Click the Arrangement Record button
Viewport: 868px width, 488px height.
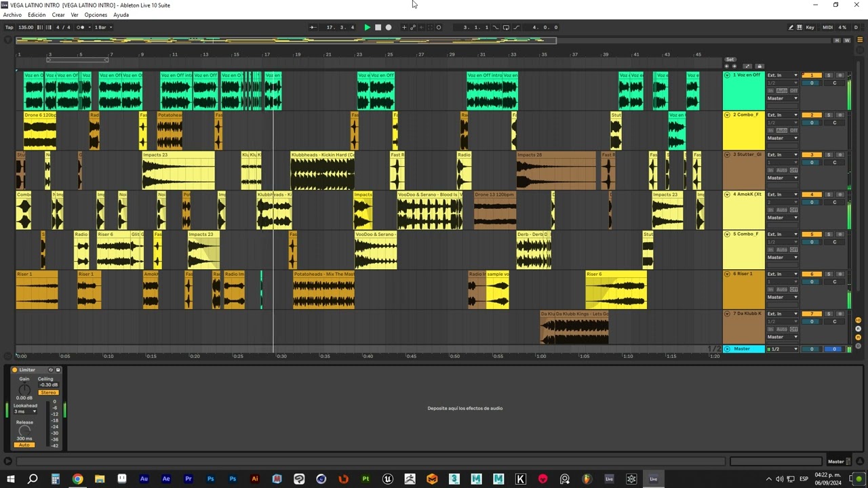pyautogui.click(x=389, y=27)
